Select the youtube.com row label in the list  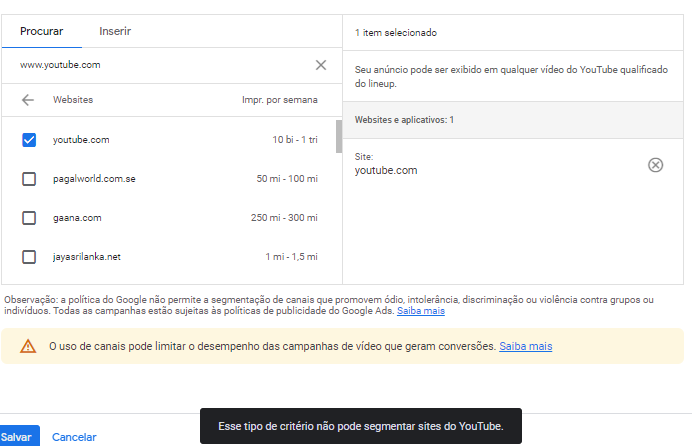click(81, 140)
